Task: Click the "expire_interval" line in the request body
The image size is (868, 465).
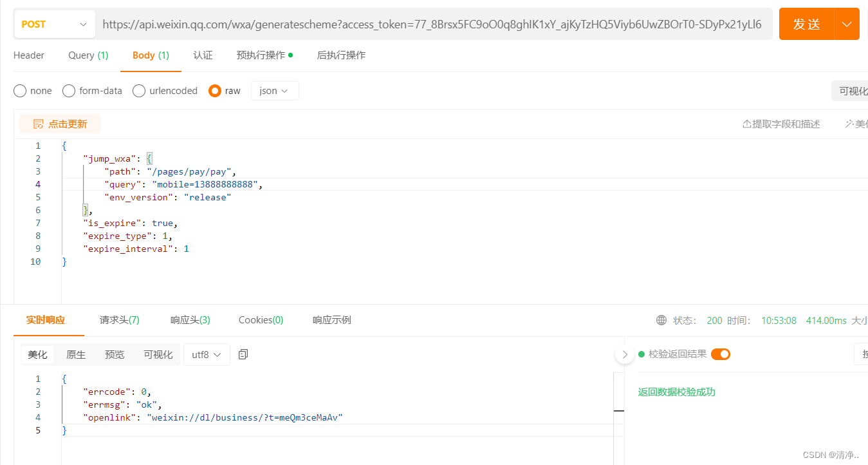Action: tap(136, 249)
